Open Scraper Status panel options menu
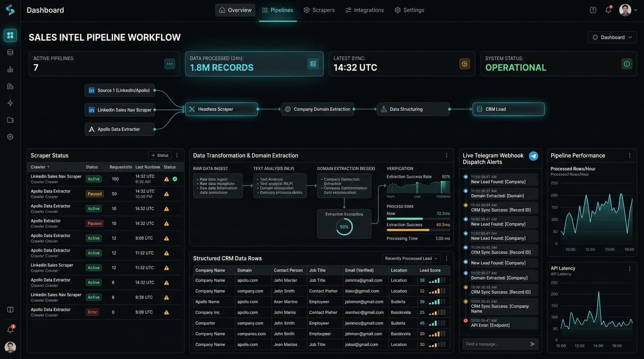This screenshot has height=359, width=644. coord(177,156)
